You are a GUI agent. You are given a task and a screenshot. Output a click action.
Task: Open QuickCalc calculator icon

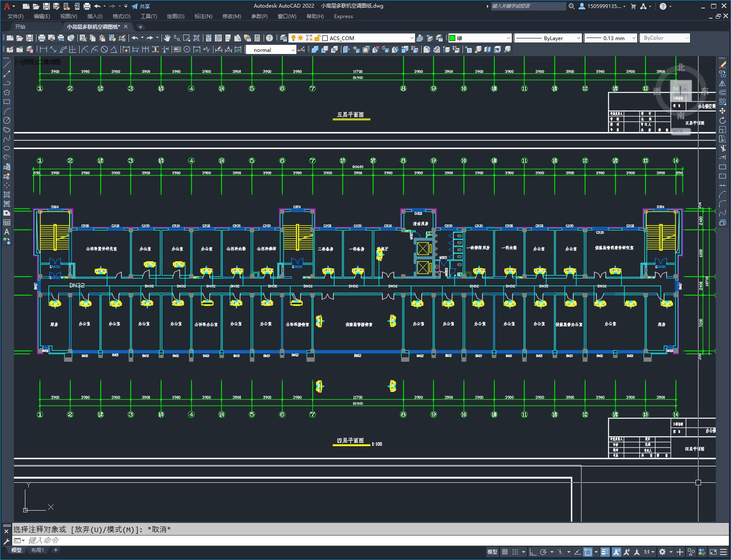257,38
